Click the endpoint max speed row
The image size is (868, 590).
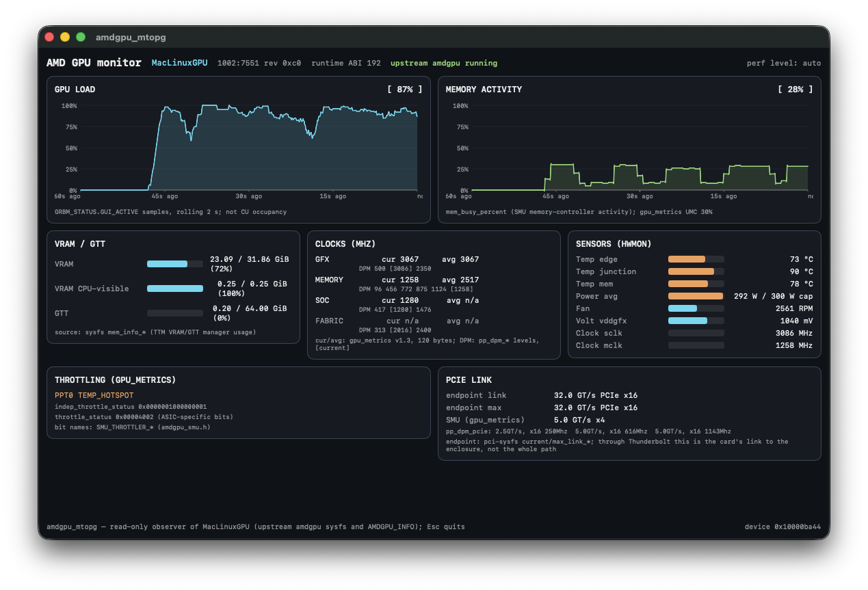coord(542,407)
